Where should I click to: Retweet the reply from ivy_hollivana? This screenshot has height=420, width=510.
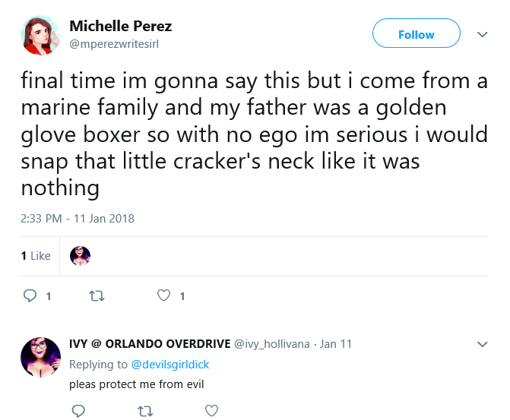coord(145,411)
